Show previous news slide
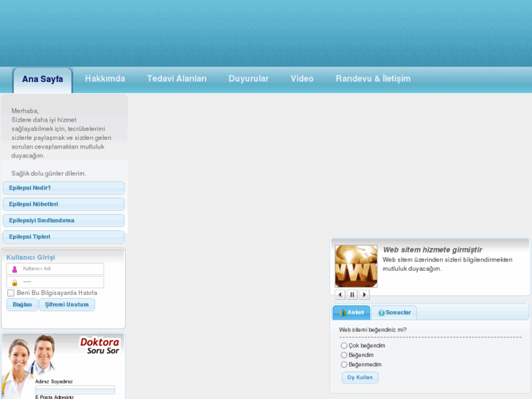Image resolution: width=532 pixels, height=399 pixels. (340, 295)
